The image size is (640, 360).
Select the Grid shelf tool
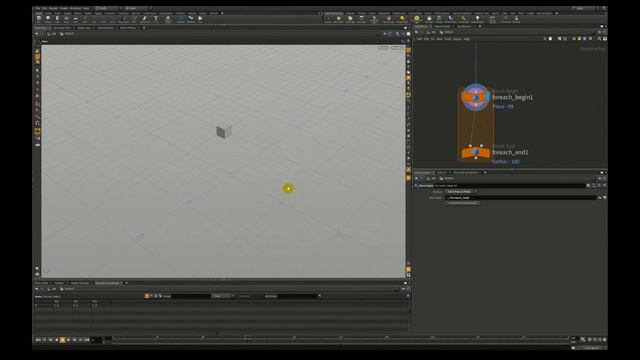tap(76, 19)
